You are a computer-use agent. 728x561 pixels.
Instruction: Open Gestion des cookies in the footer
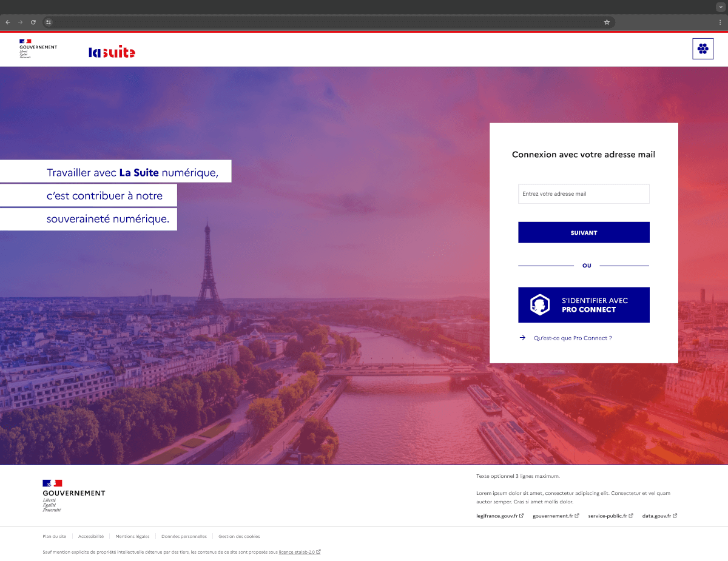click(x=239, y=536)
